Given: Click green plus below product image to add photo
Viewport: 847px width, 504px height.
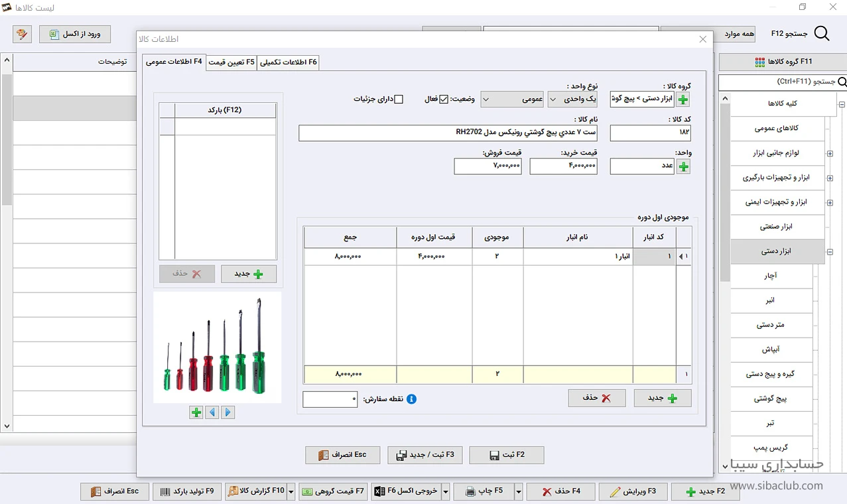Looking at the screenshot, I should tap(196, 412).
